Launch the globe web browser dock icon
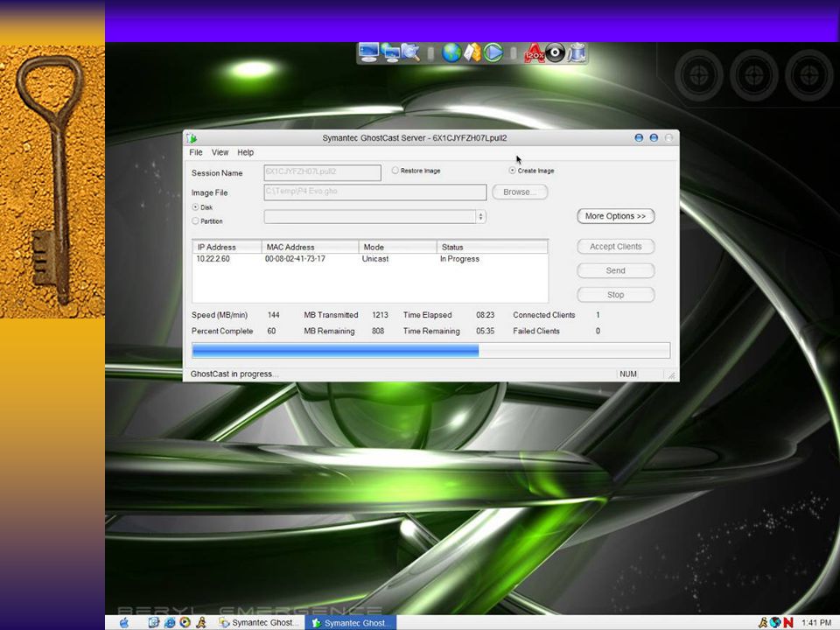 point(451,52)
